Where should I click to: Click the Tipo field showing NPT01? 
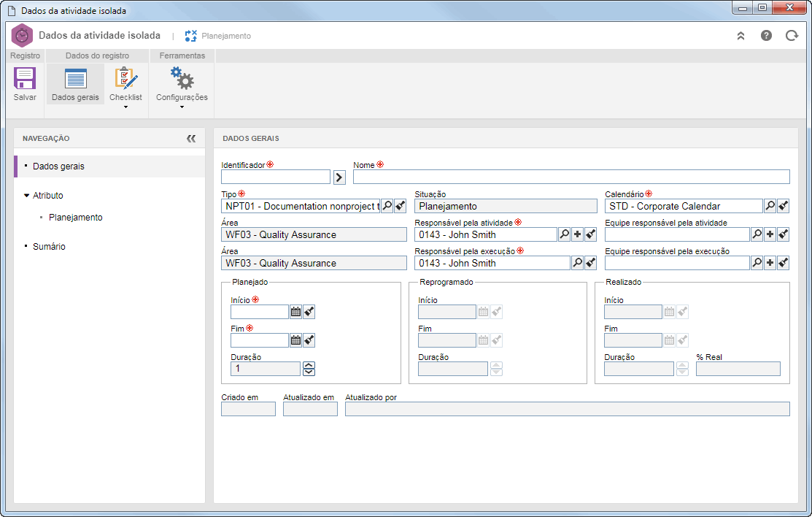click(301, 206)
